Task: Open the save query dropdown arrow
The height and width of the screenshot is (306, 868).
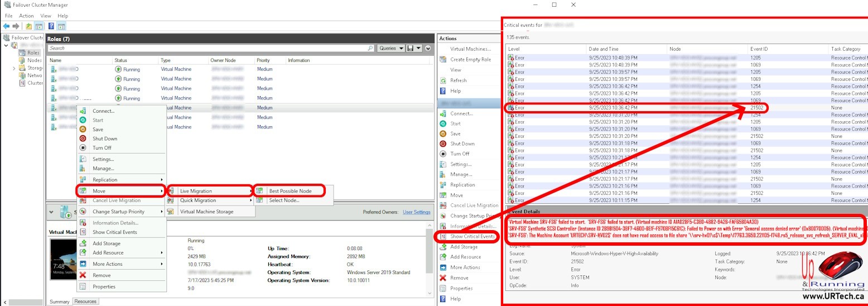Action: click(x=418, y=49)
